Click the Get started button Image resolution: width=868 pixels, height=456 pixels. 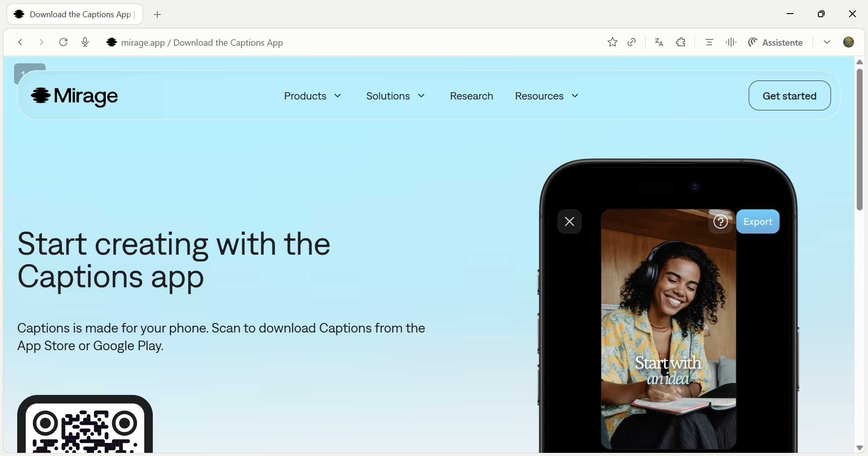[x=789, y=96]
